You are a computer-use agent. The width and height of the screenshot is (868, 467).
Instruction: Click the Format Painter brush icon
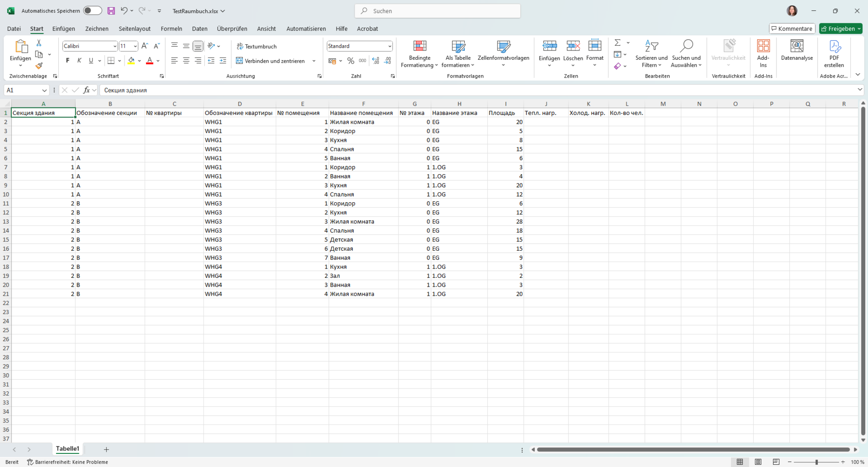point(39,66)
